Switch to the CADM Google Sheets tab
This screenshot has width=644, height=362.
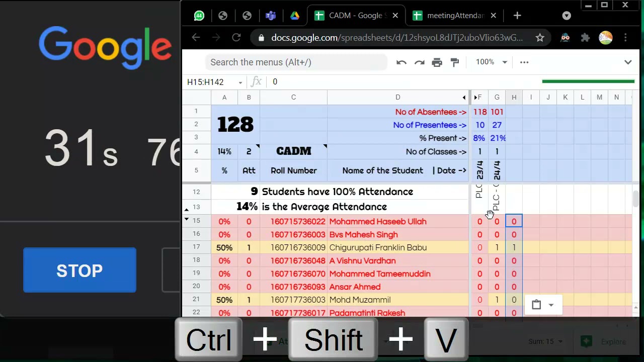point(357,16)
